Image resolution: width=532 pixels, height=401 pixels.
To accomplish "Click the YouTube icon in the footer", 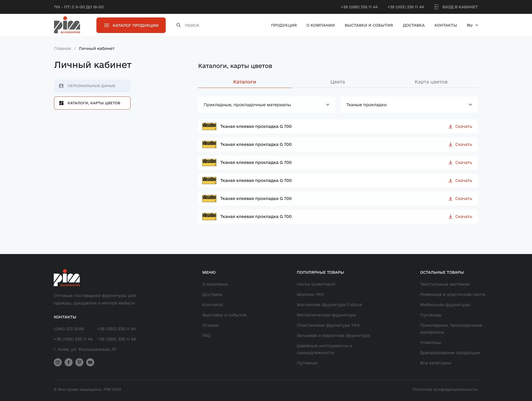I will point(90,362).
